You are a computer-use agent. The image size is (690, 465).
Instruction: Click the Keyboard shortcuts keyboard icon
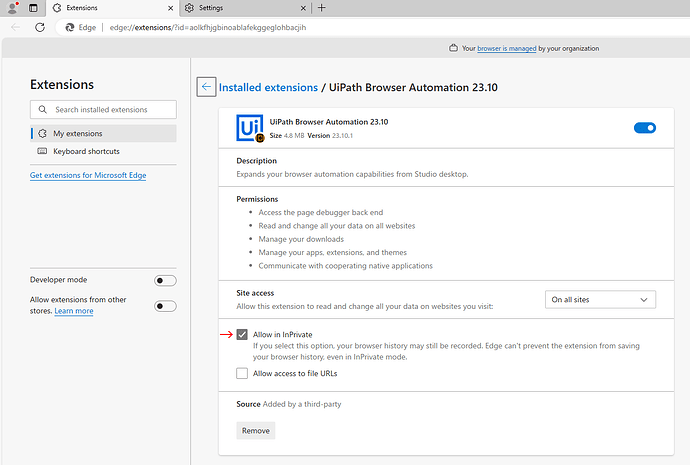[x=42, y=151]
